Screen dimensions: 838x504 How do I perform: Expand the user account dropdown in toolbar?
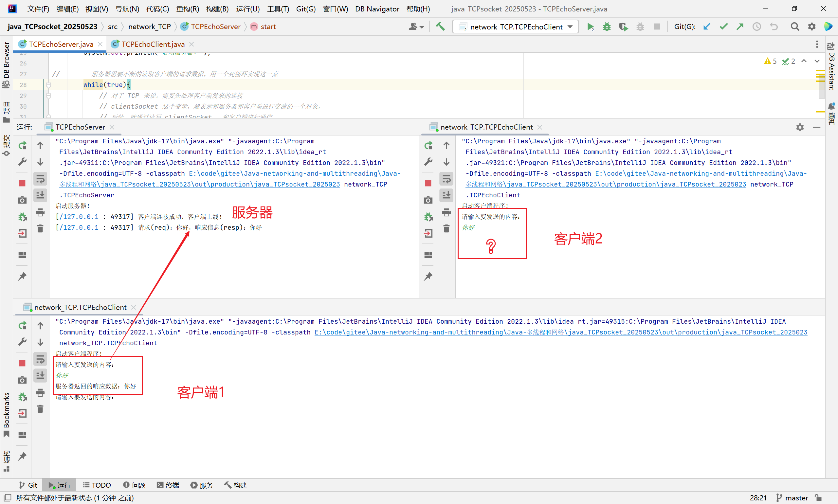416,27
